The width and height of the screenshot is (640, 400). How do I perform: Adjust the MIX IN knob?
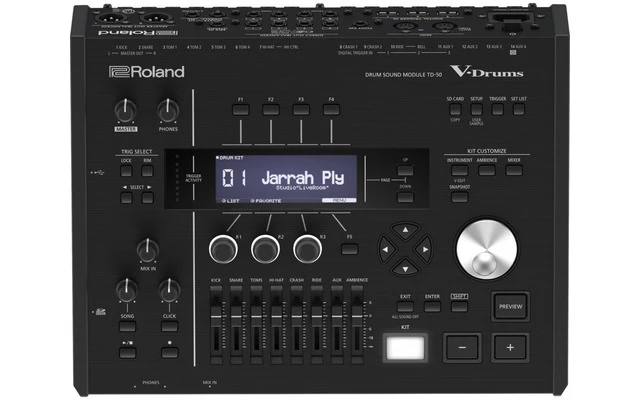(148, 251)
